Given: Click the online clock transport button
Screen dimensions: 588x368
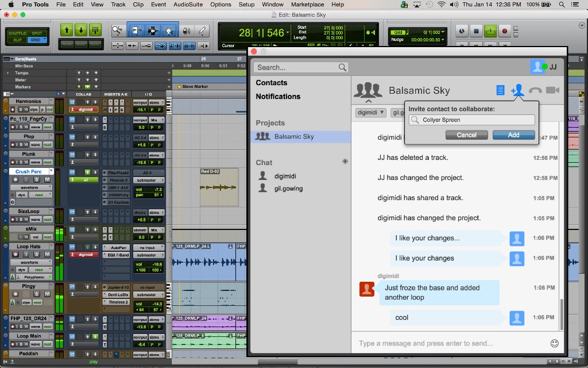Looking at the screenshot, I should [462, 31].
